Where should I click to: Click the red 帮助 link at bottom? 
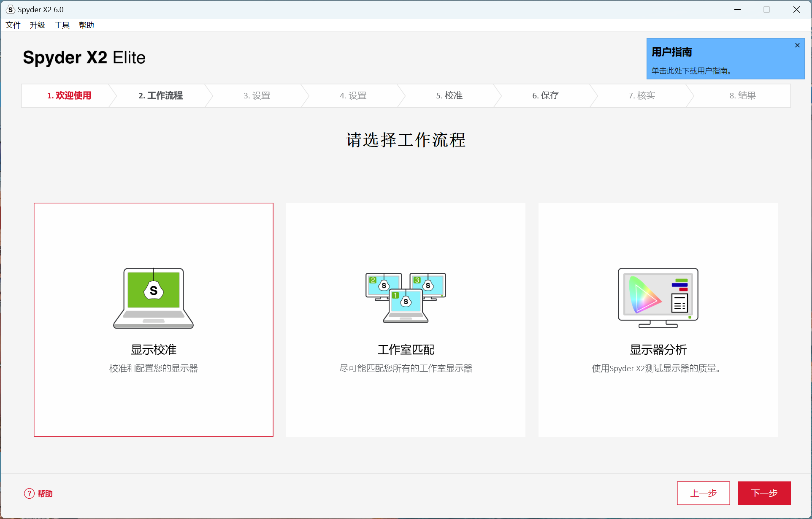tap(45, 493)
